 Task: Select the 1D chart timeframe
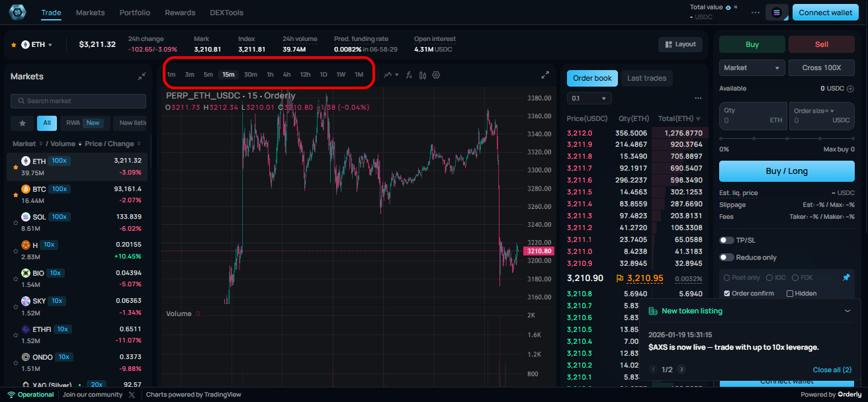[x=324, y=75]
